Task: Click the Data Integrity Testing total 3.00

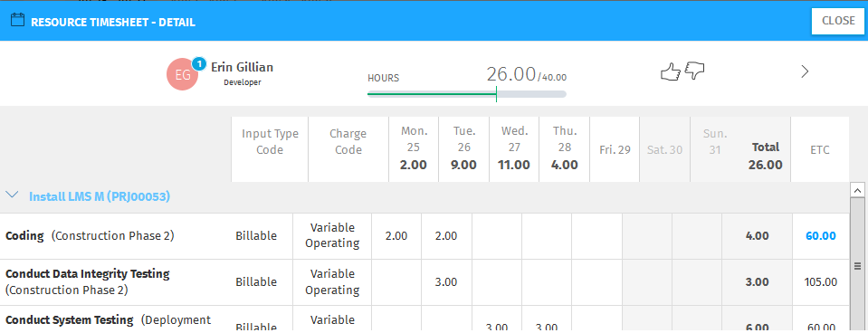Action: [x=758, y=282]
